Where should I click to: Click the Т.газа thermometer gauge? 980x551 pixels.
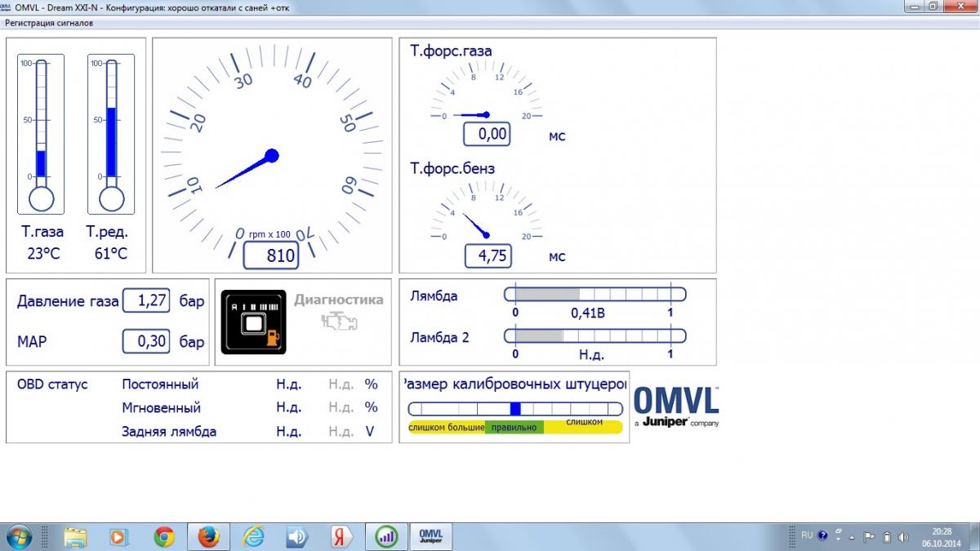click(x=41, y=135)
